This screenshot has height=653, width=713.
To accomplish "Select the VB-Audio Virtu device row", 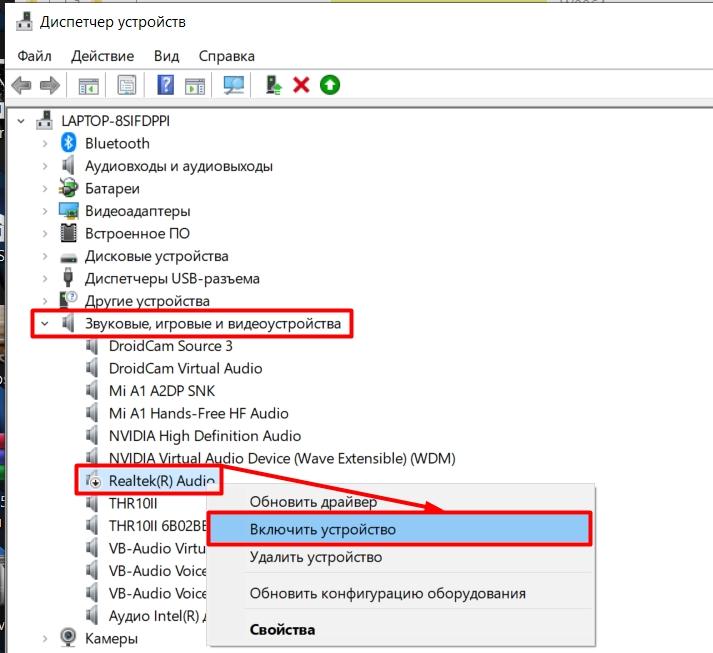I will 157,548.
